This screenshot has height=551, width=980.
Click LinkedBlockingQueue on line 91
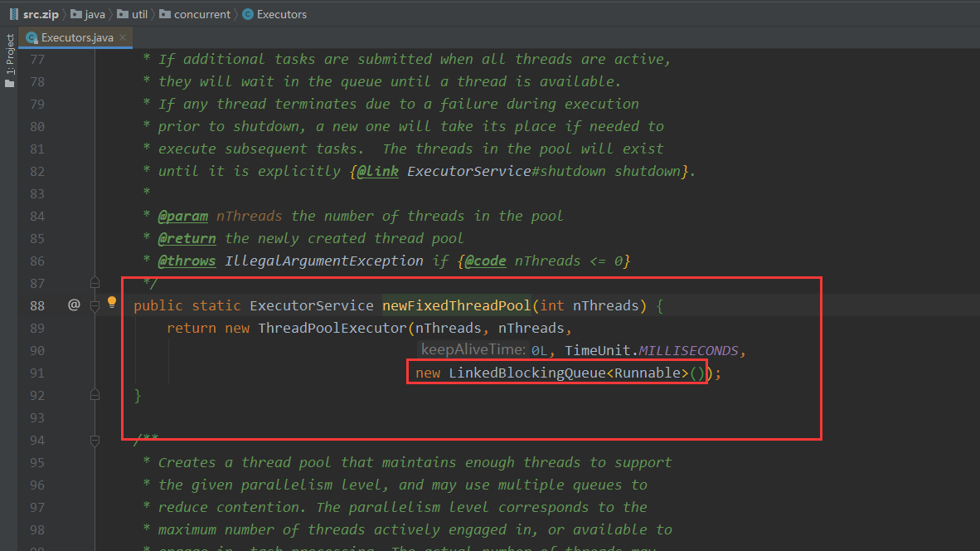(x=526, y=373)
